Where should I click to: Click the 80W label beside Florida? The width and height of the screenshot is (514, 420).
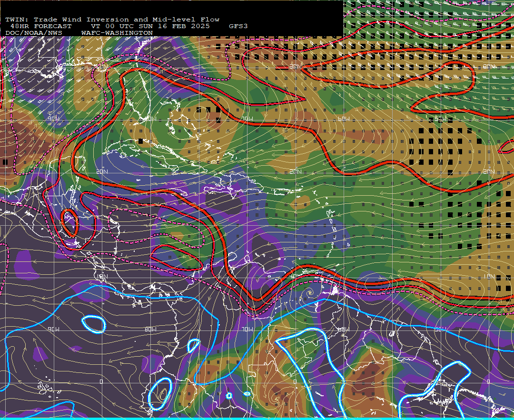point(150,119)
